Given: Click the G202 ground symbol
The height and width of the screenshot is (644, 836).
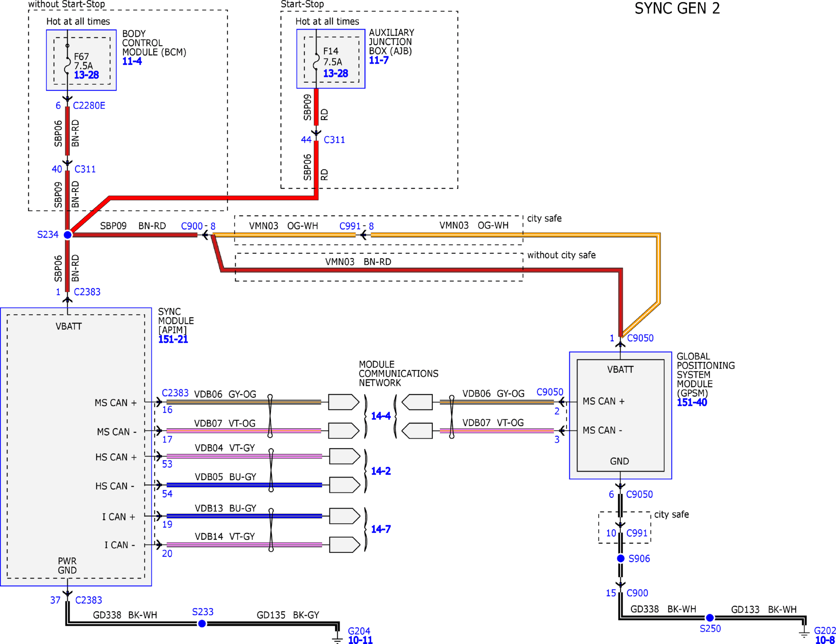Looking at the screenshot, I should point(804,634).
